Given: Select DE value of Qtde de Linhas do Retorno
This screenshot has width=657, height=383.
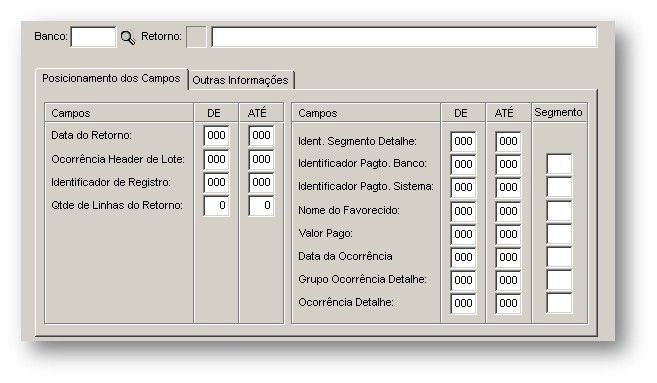Looking at the screenshot, I should pos(216,206).
